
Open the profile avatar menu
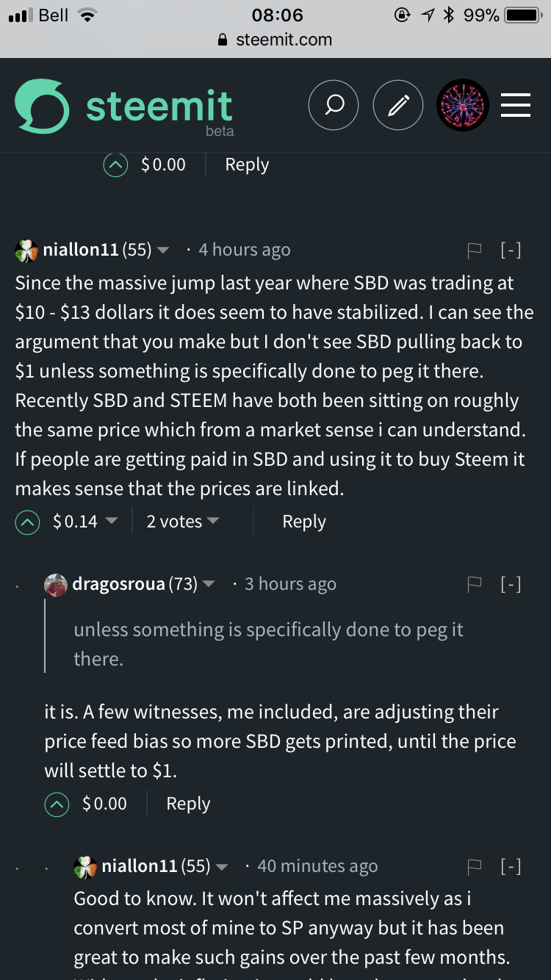coord(463,106)
